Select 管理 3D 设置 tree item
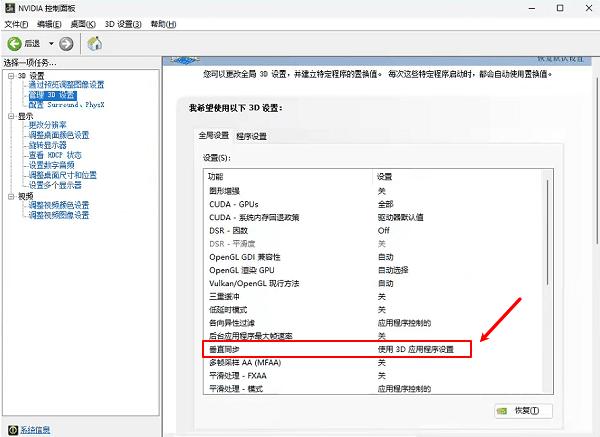 pyautogui.click(x=53, y=95)
